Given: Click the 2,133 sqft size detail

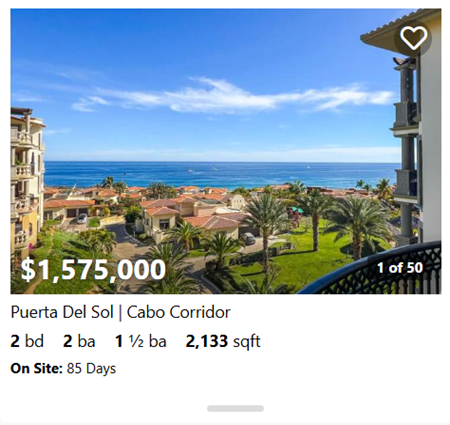Looking at the screenshot, I should [223, 342].
